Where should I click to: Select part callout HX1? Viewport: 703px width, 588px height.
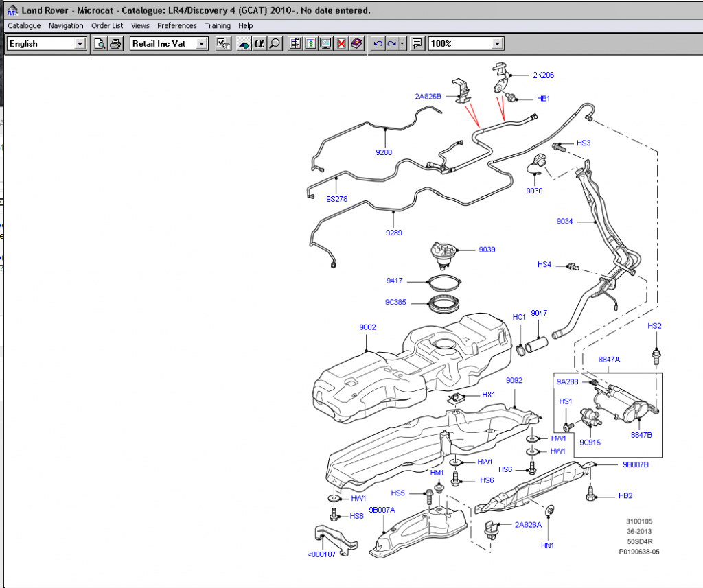coord(489,395)
